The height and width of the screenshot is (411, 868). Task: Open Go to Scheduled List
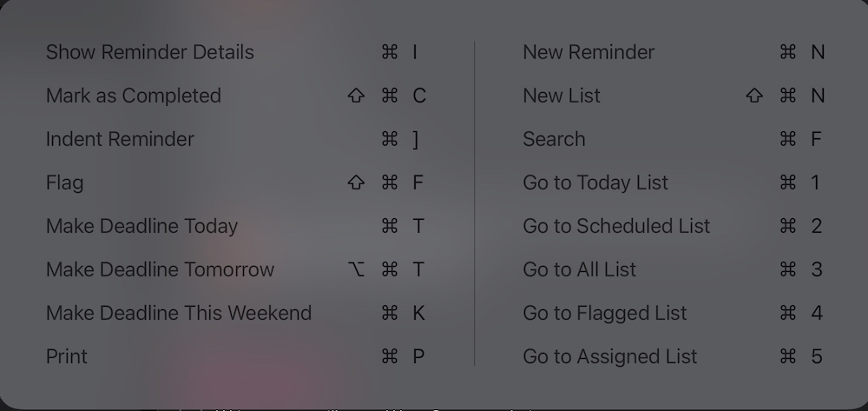tap(674, 226)
